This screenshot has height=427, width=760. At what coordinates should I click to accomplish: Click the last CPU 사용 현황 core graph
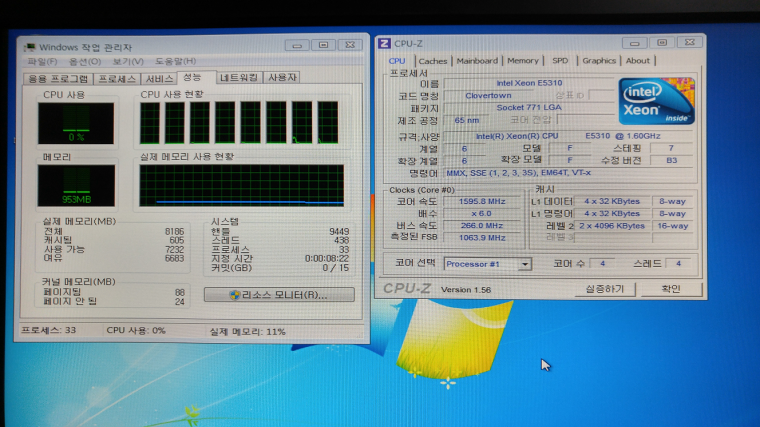pyautogui.click(x=328, y=122)
